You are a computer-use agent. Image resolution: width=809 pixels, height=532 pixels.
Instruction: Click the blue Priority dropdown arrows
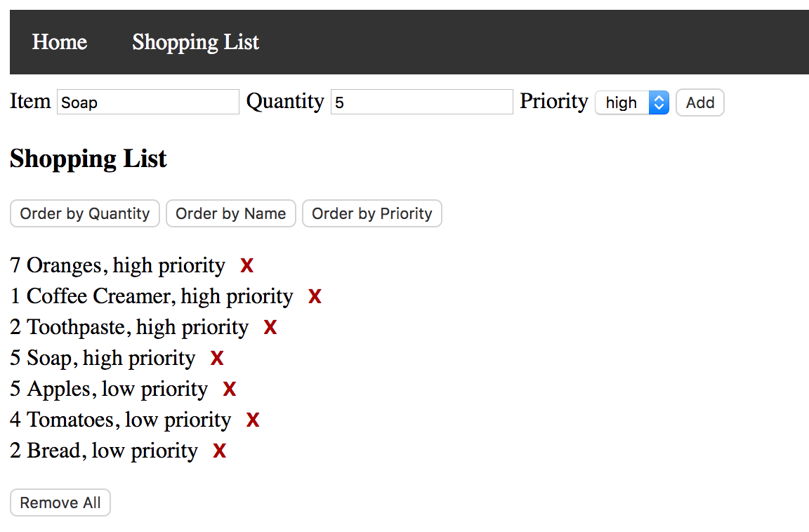pos(659,102)
